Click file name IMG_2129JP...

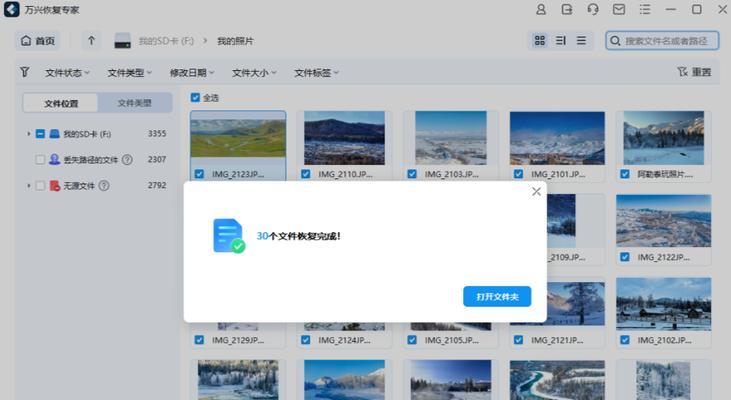(x=238, y=340)
